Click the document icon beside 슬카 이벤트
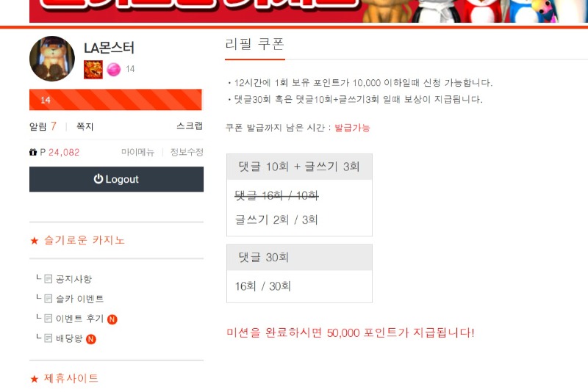This screenshot has width=588, height=392. tap(48, 299)
